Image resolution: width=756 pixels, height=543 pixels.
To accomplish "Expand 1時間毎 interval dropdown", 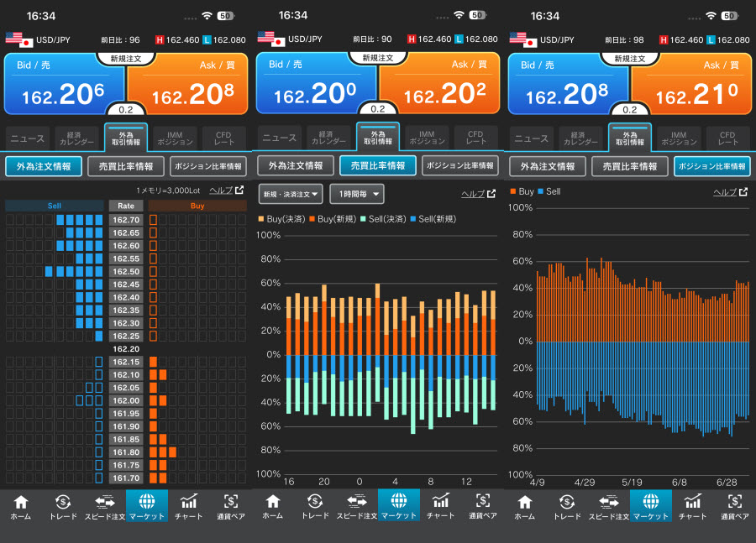I will (357, 194).
